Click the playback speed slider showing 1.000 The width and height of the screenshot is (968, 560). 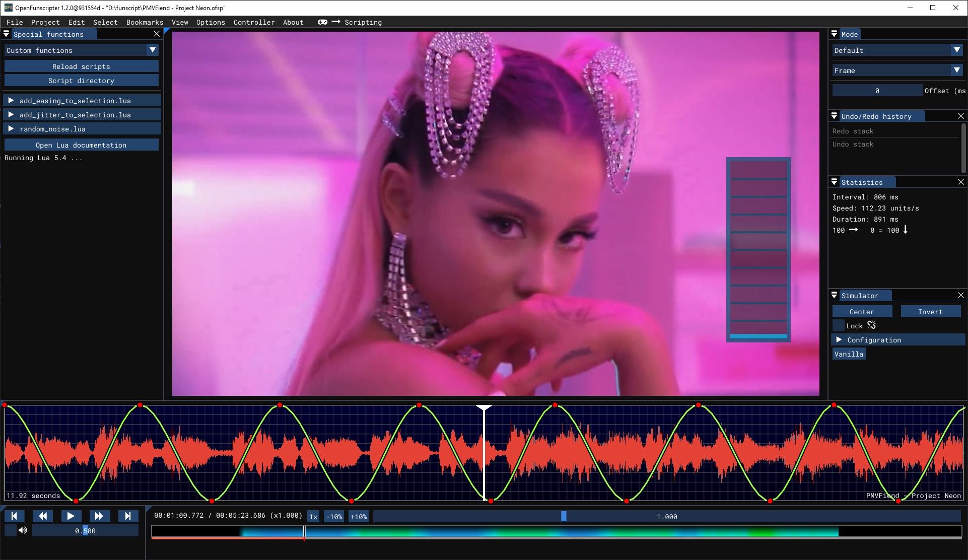[x=667, y=517]
